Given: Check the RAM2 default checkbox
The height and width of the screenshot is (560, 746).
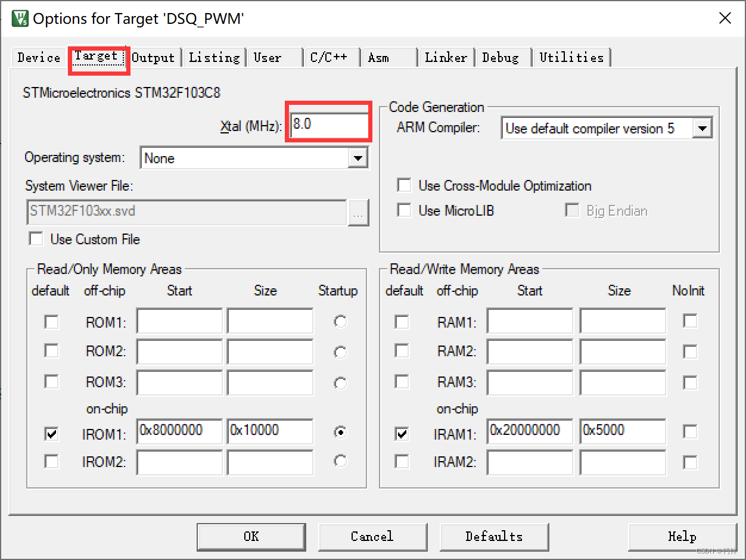Looking at the screenshot, I should pos(402,351).
